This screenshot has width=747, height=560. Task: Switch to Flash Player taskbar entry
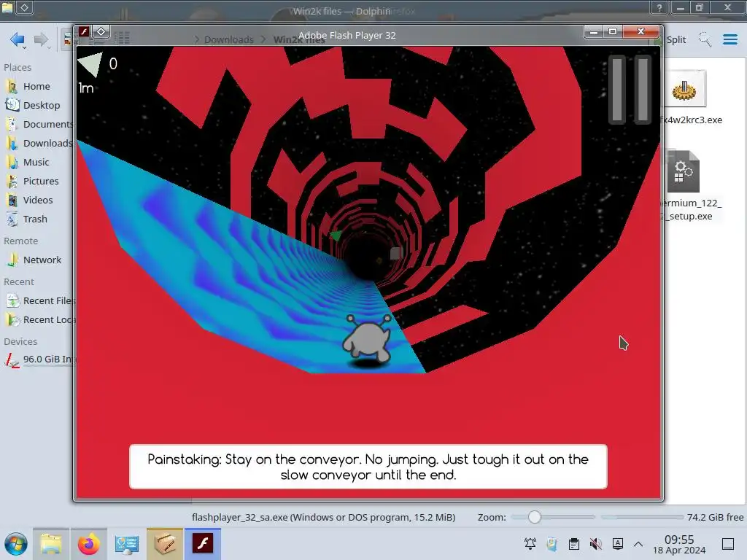[203, 544]
